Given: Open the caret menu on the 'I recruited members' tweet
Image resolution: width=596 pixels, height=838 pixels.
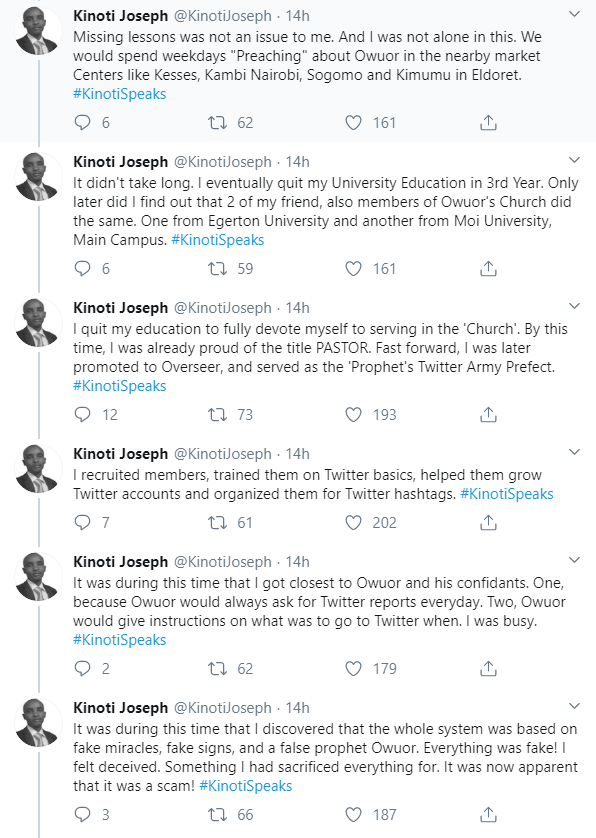Looking at the screenshot, I should (x=574, y=452).
